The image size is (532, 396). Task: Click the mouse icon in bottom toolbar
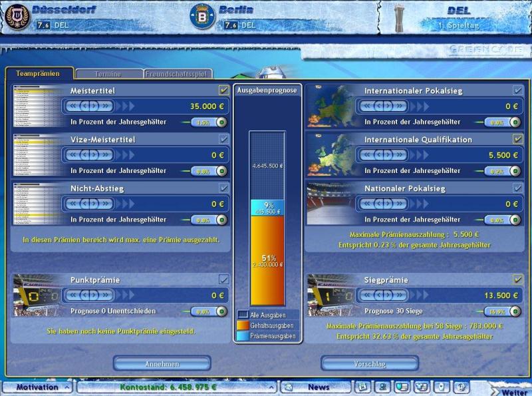coord(441,387)
